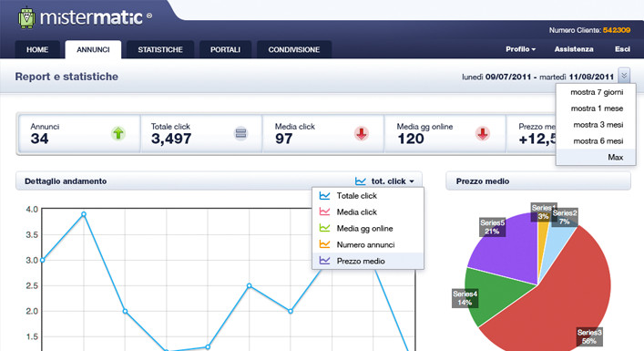Screen dimensions: 644x351
Task: Click the Media click value 97
Action: click(x=283, y=139)
